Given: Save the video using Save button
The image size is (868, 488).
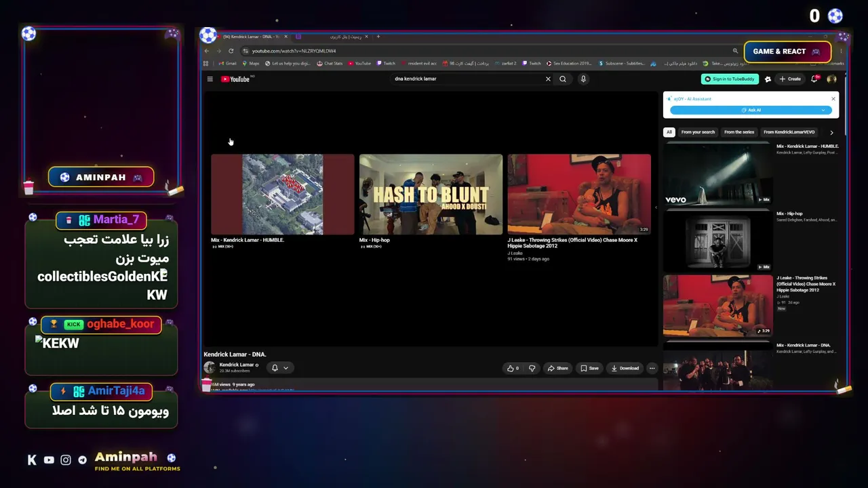Looking at the screenshot, I should [589, 368].
